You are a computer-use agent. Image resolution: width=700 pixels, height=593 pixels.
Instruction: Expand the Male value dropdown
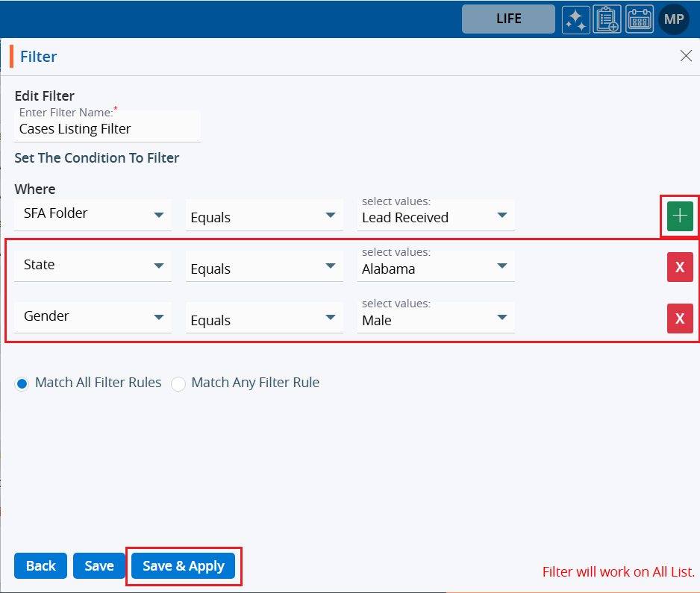[436, 320]
